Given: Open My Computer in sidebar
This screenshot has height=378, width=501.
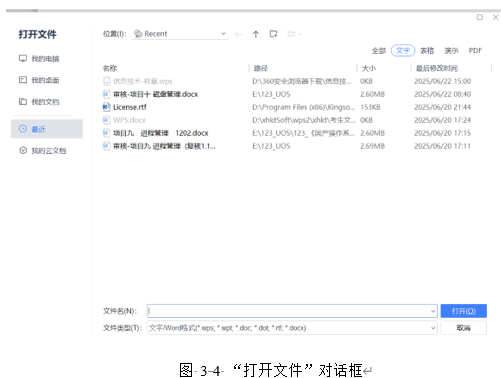Looking at the screenshot, I should pyautogui.click(x=39, y=59).
